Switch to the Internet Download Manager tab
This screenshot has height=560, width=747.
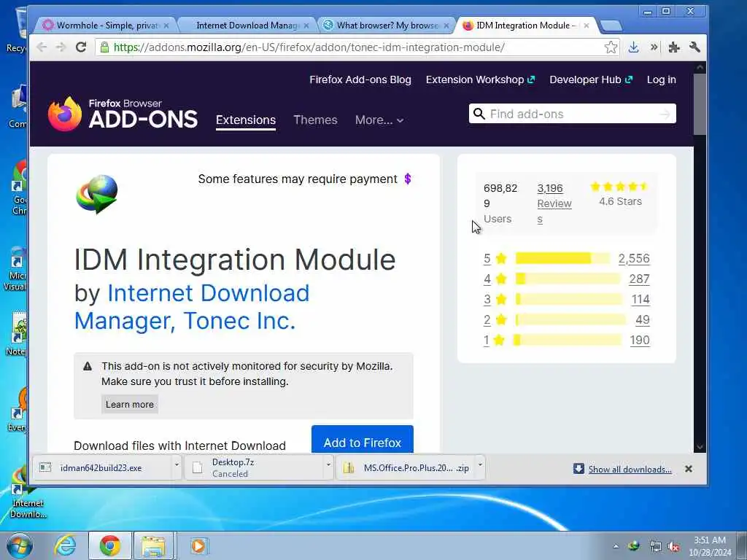(247, 26)
